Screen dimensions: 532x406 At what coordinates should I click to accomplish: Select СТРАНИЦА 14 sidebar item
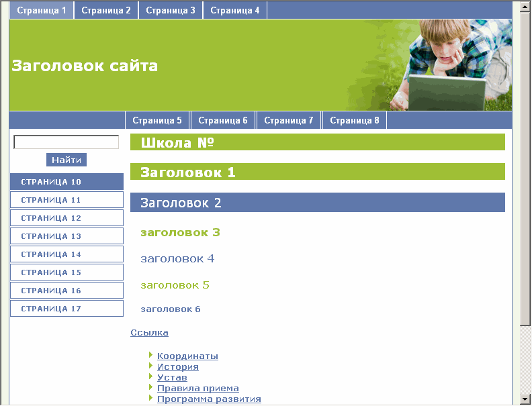click(67, 254)
